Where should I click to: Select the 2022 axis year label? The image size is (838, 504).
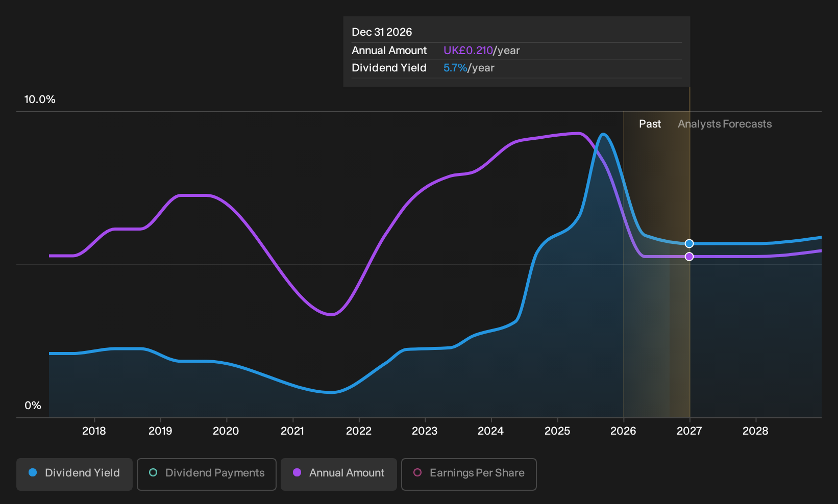[359, 431]
